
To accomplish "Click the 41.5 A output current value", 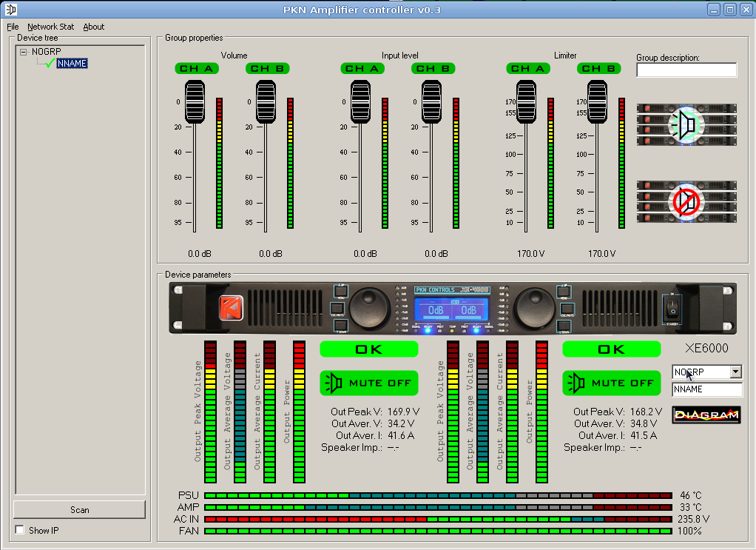I will 644,435.
